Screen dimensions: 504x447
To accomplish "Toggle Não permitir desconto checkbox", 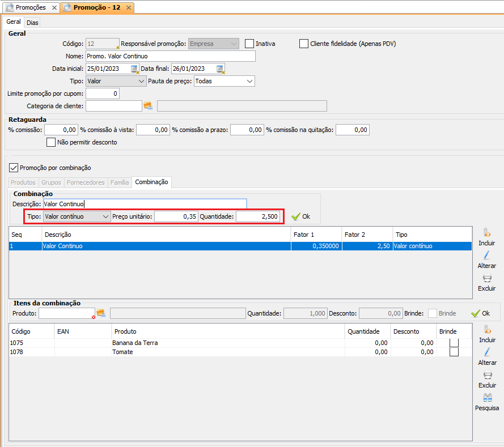I will coord(52,142).
